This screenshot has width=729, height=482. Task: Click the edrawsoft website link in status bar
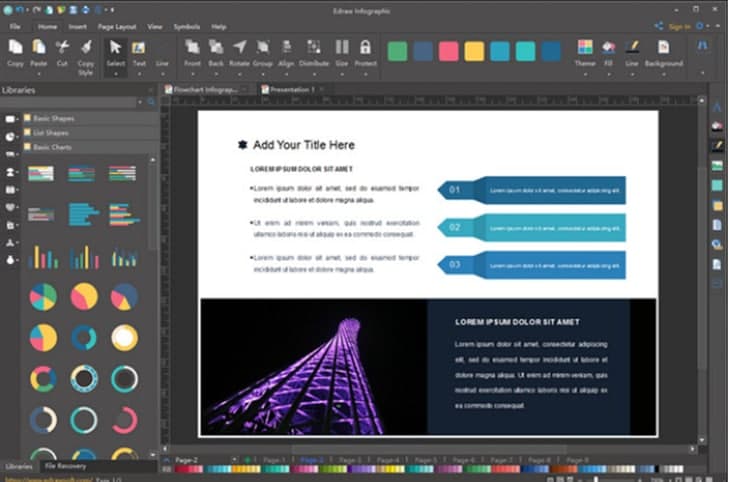point(48,479)
